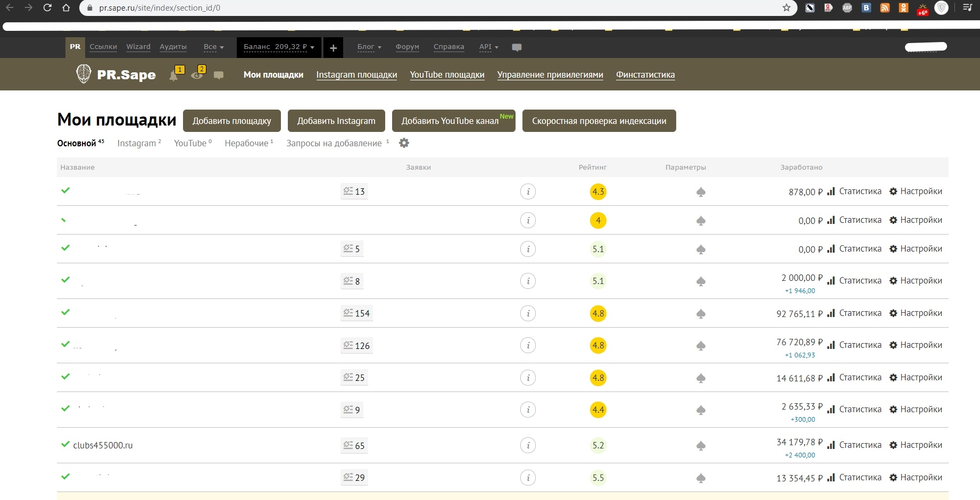Expand the API dropdown
Viewport: 980px width, 500px height.
(488, 47)
